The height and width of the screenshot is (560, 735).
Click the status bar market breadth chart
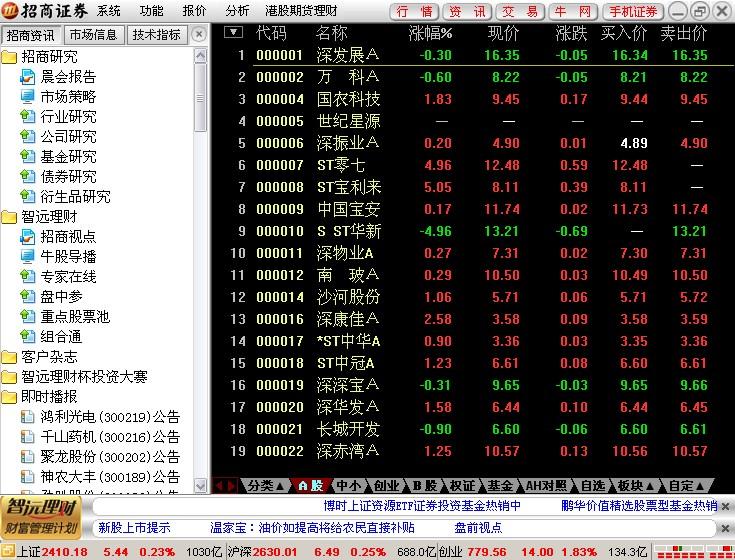tap(693, 552)
